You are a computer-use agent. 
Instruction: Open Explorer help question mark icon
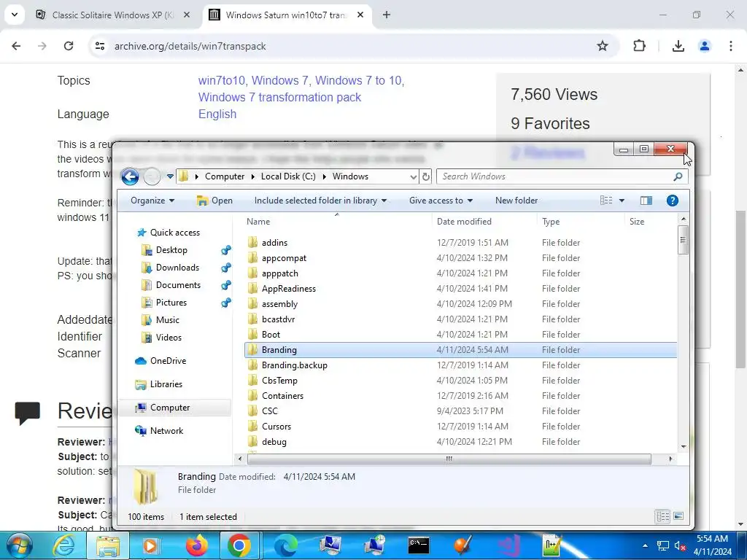(672, 201)
